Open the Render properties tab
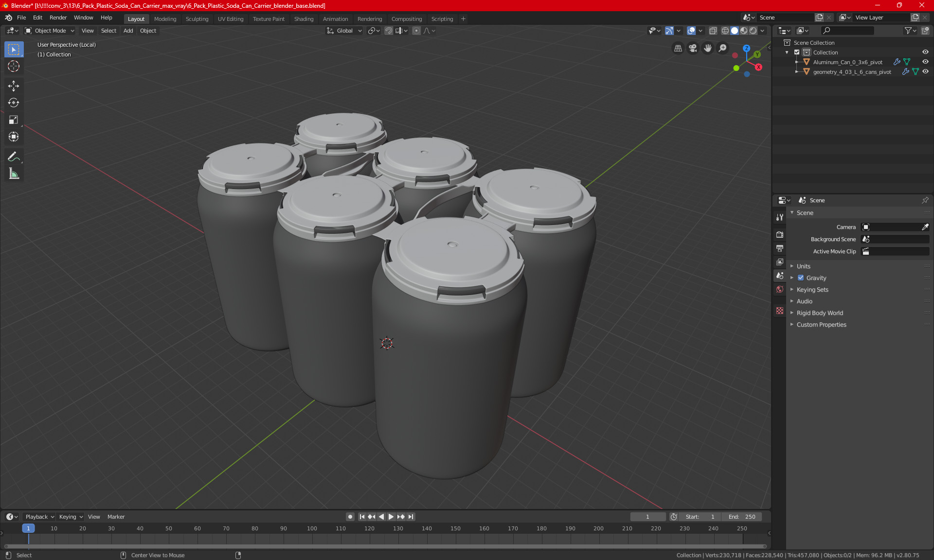The image size is (934, 560). (780, 234)
